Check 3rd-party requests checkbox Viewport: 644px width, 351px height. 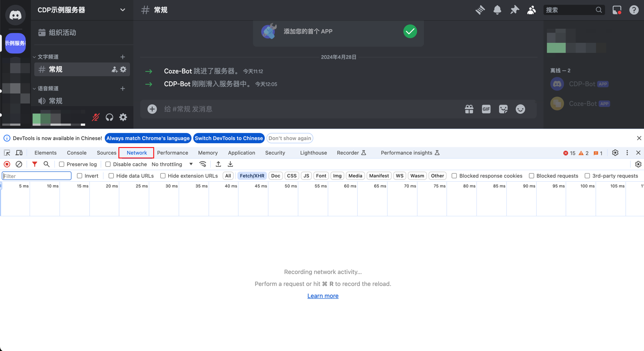pyautogui.click(x=588, y=176)
